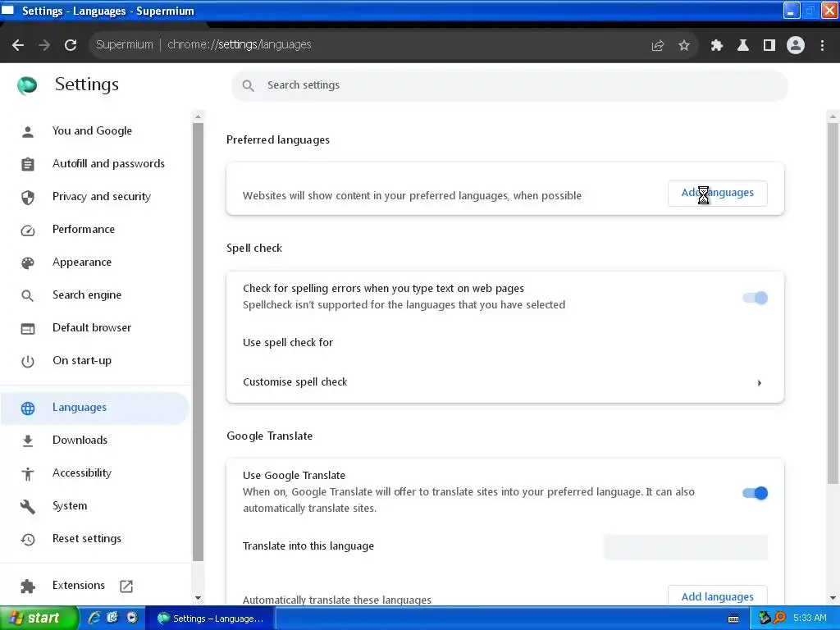Click in the Search settings field
The height and width of the screenshot is (630, 840).
pyautogui.click(x=509, y=85)
